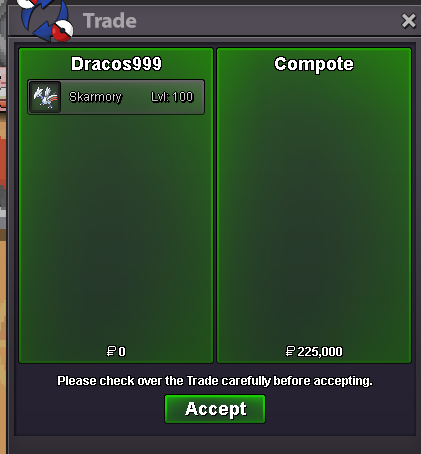Click the Trade window title text
The image size is (421, 454).
click(x=110, y=21)
